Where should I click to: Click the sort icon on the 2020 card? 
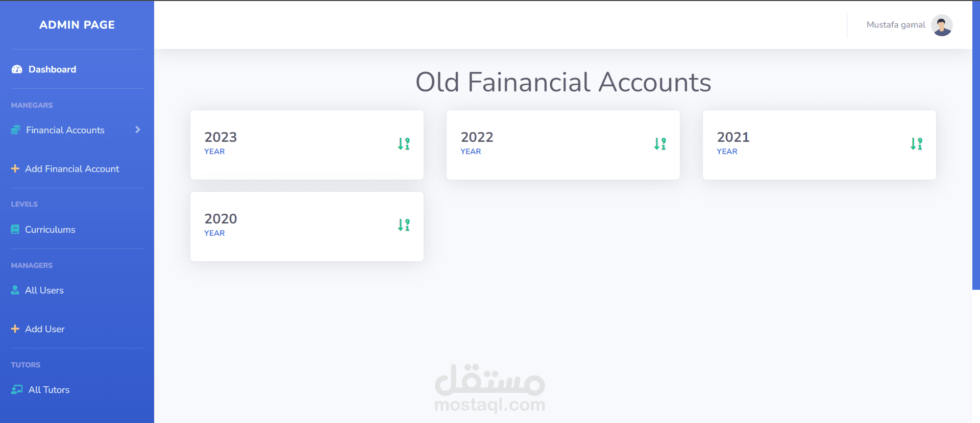click(x=404, y=225)
